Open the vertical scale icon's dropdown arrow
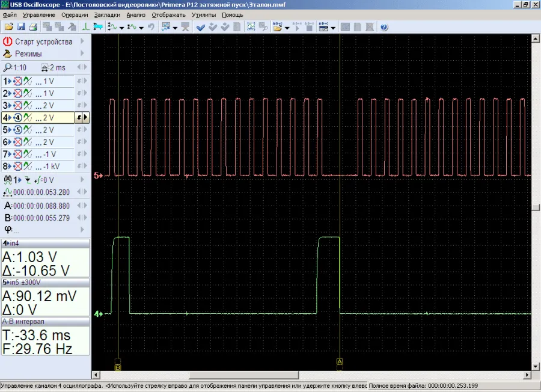This screenshot has width=541, height=392. (122, 28)
